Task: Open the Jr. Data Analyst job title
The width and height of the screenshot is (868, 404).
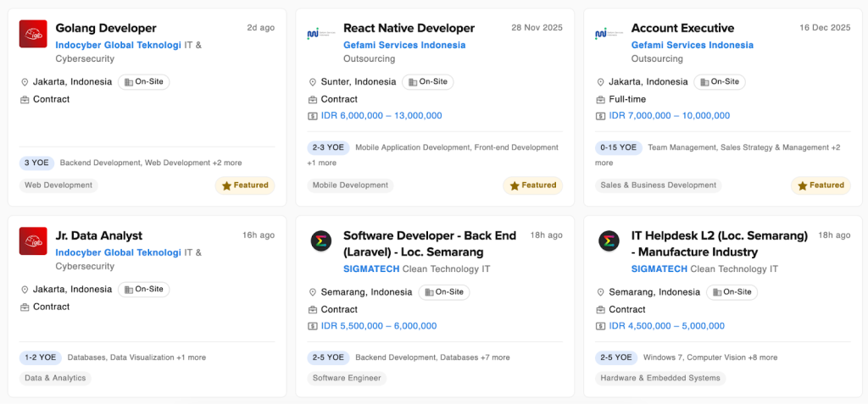Action: (x=99, y=235)
